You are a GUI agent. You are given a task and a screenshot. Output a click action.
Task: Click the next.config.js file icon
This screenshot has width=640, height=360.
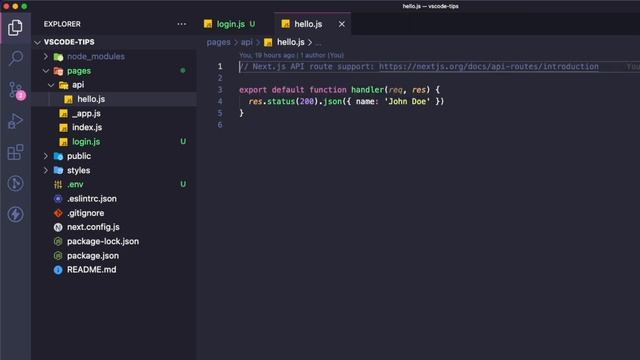coord(58,227)
